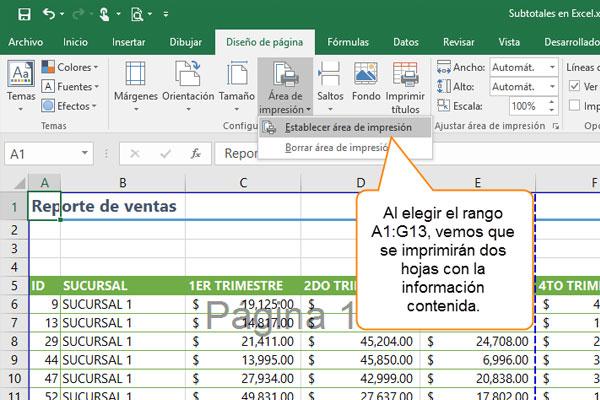Toggle the Ver gridlines checkbox
The width and height of the screenshot is (600, 400).
click(x=575, y=86)
